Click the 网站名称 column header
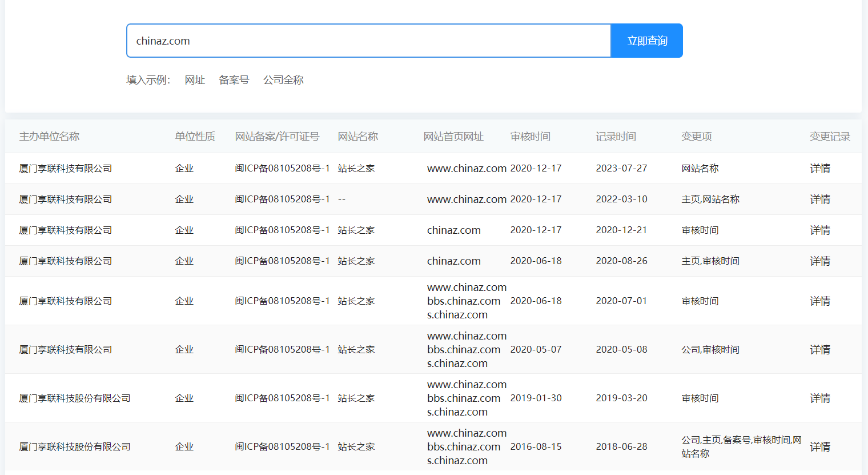This screenshot has width=868, height=475. (x=357, y=137)
